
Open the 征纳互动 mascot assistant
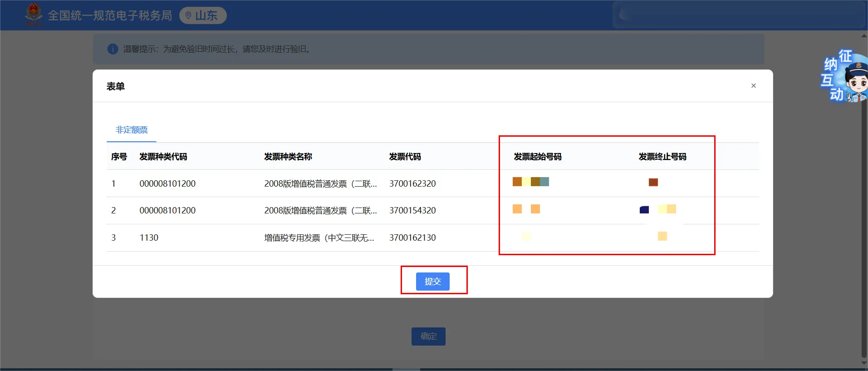(845, 76)
